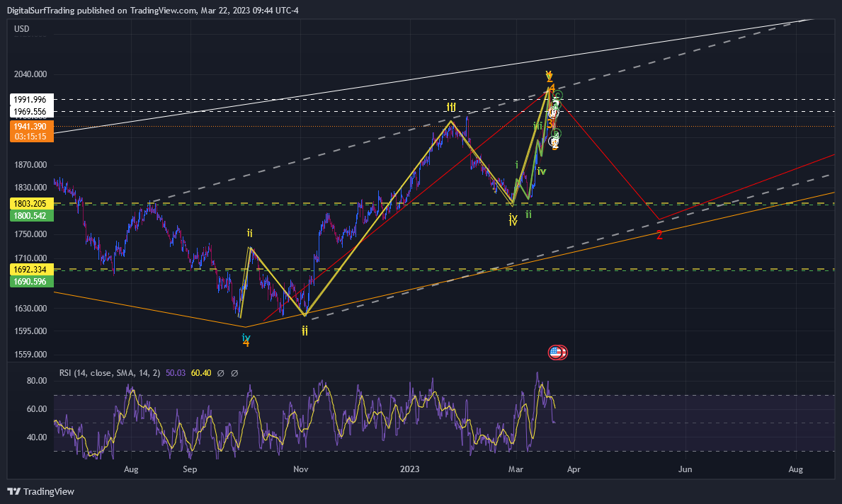Click the first ∅ symbol in RSI legend
This screenshot has height=504, width=842.
pyautogui.click(x=221, y=373)
